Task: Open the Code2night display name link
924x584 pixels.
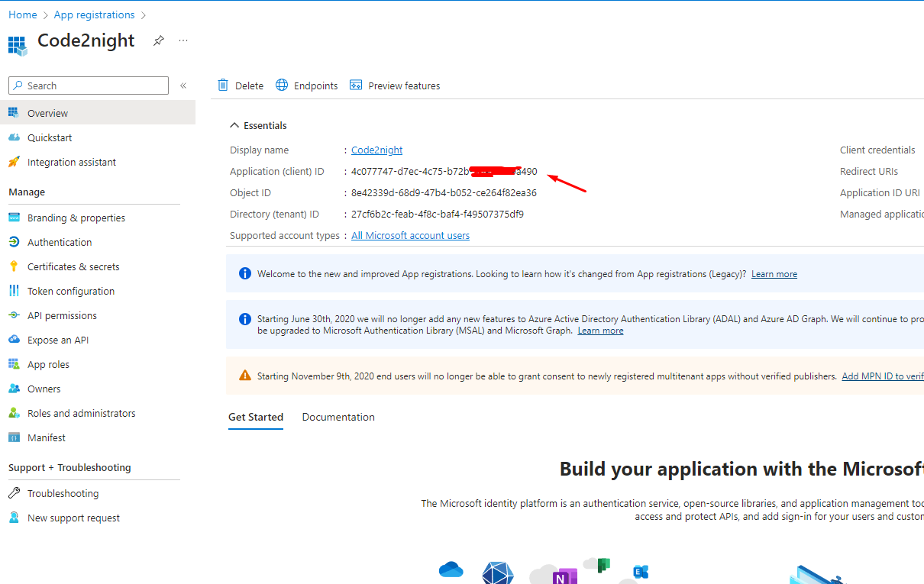Action: 377,150
